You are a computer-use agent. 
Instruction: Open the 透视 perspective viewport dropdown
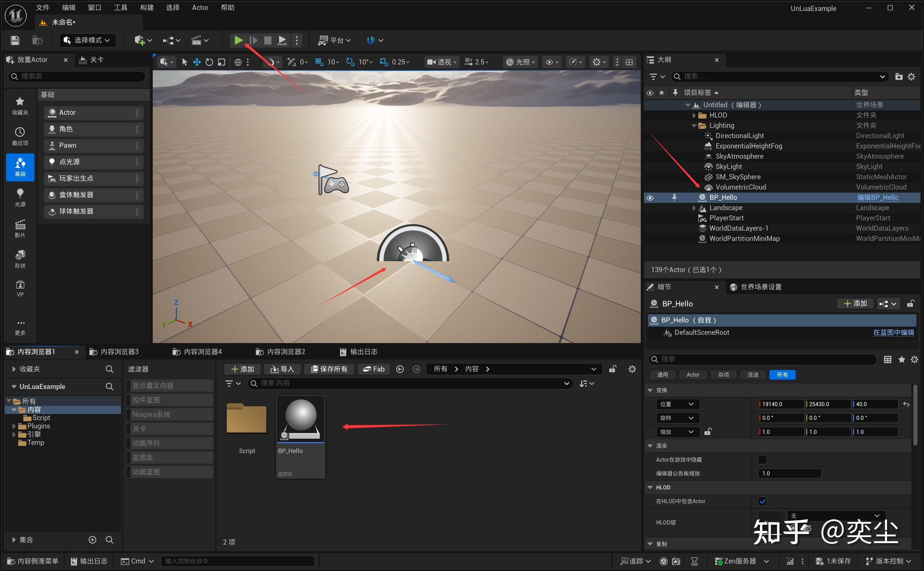click(442, 62)
